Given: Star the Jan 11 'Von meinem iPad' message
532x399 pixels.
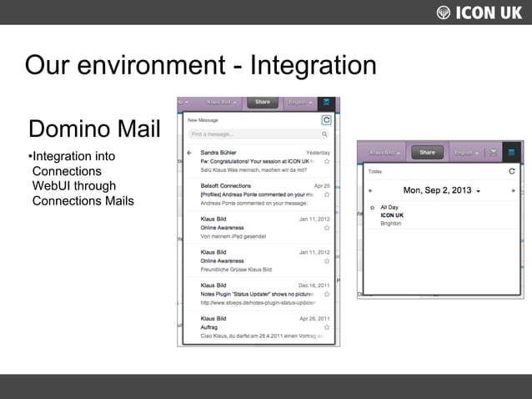Looking at the screenshot, I should click(327, 228).
